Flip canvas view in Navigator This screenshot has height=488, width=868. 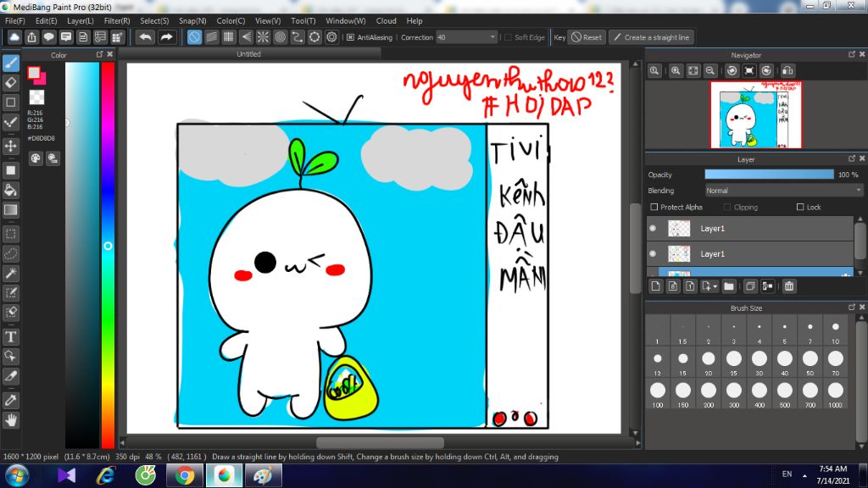pyautogui.click(x=787, y=71)
